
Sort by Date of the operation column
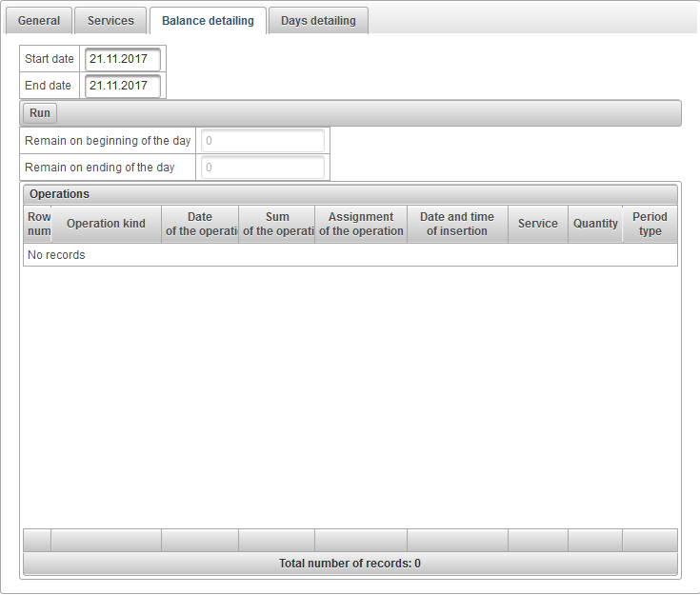(x=200, y=224)
